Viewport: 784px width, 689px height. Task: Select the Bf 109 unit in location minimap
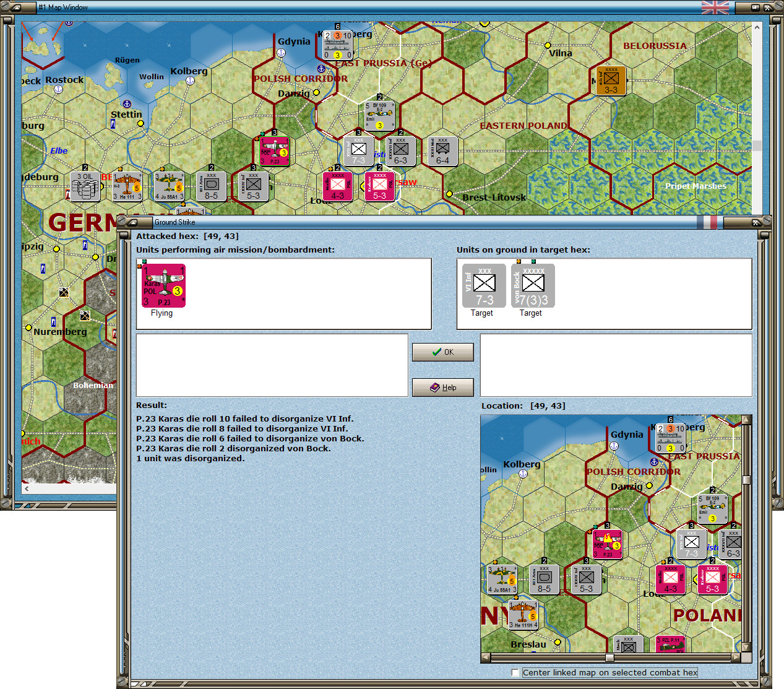pos(712,509)
